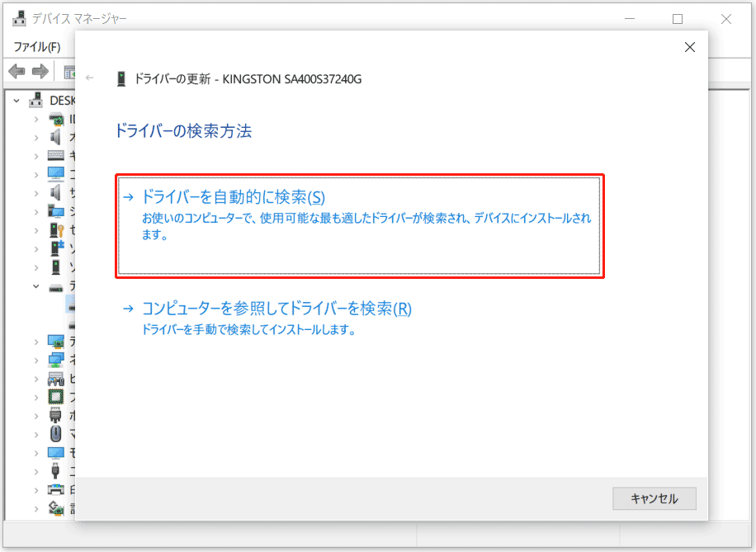This screenshot has width=756, height=552.
Task: Click the mouse devices icon in the tree
Action: pyautogui.click(x=56, y=434)
